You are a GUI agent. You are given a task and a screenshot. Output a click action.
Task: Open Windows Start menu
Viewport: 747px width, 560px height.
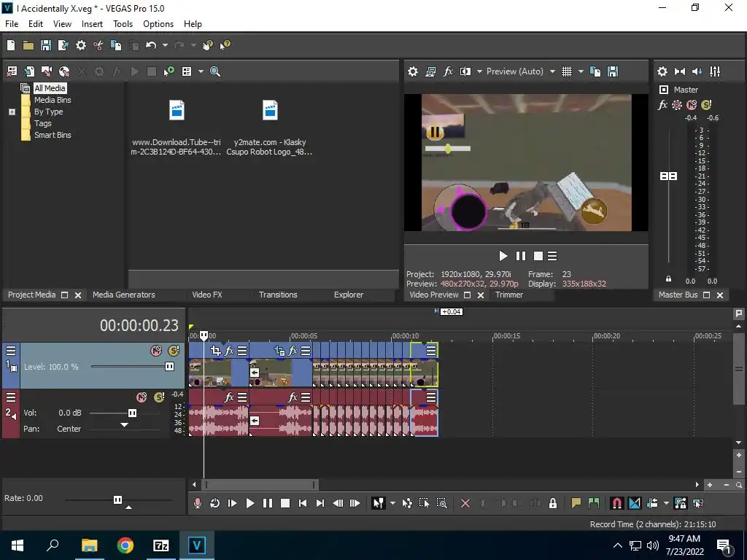click(18, 545)
